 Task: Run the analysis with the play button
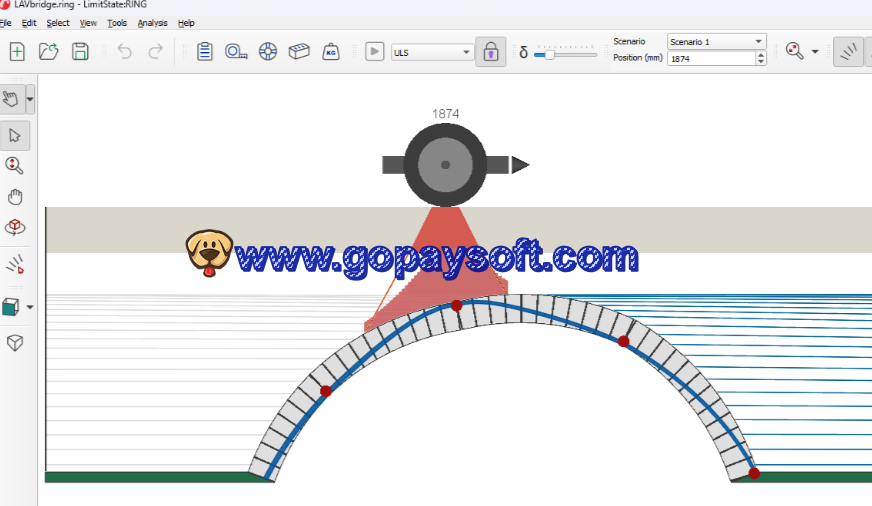374,51
